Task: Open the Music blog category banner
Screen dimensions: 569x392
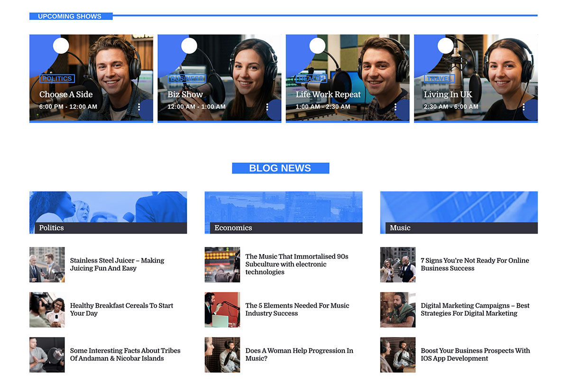Action: pos(459,212)
